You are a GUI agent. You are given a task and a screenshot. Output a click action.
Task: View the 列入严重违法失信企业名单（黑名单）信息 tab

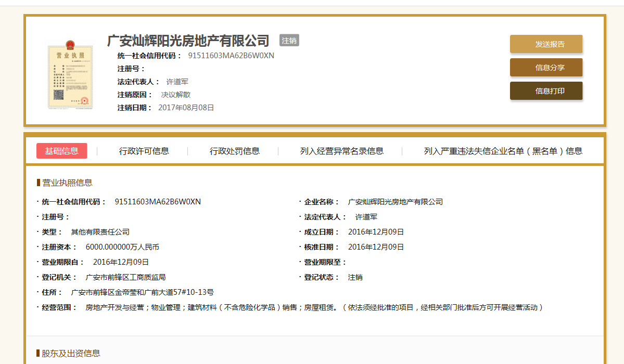tap(503, 151)
